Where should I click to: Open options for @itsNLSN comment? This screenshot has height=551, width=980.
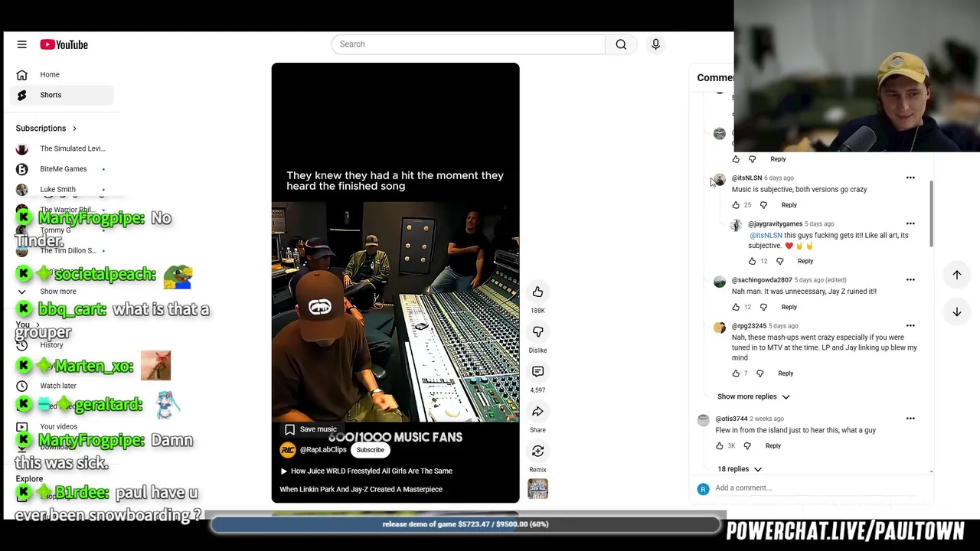click(x=910, y=178)
